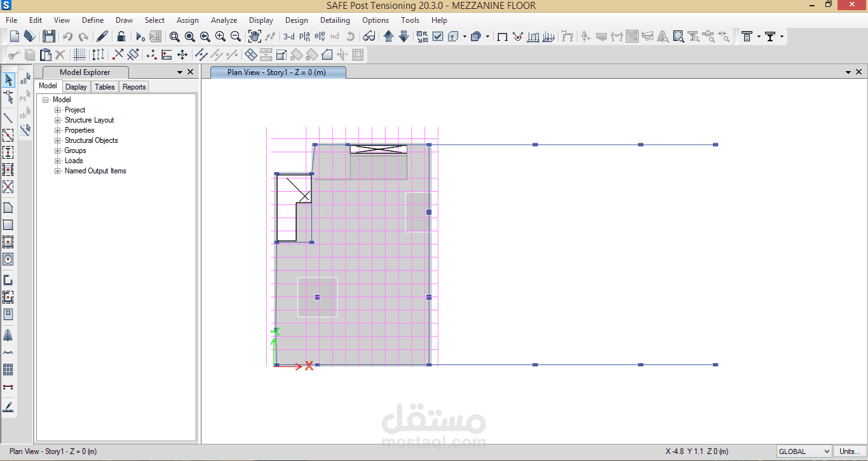Click the Restore Full View zoom icon
The image size is (868, 461).
click(x=190, y=36)
